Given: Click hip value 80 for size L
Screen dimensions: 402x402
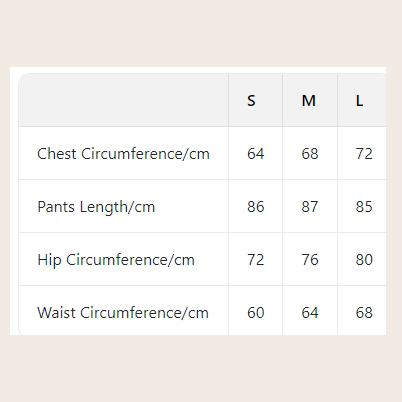Looking at the screenshot, I should pos(364,260).
